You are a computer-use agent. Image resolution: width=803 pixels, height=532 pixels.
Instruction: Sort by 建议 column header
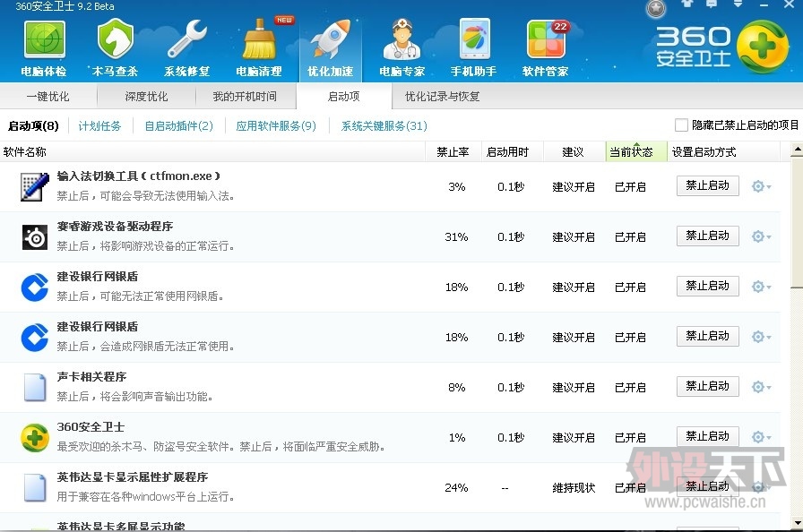tap(574, 152)
